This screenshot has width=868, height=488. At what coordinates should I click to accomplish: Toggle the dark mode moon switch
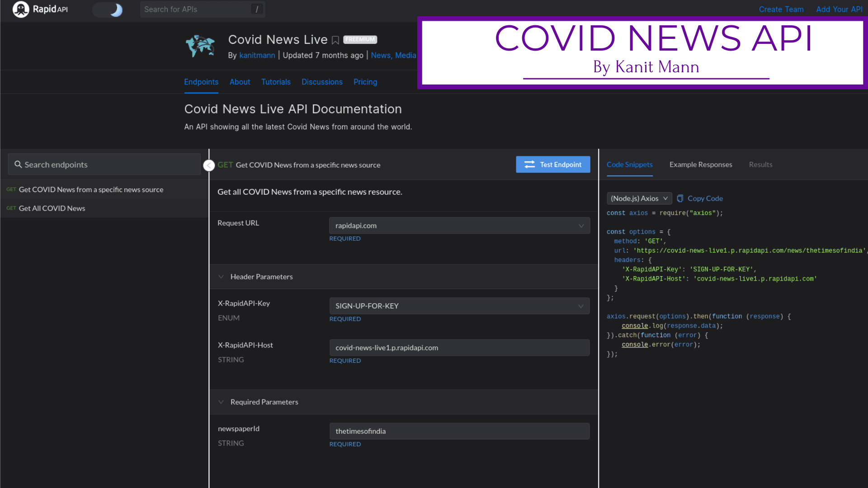point(108,9)
